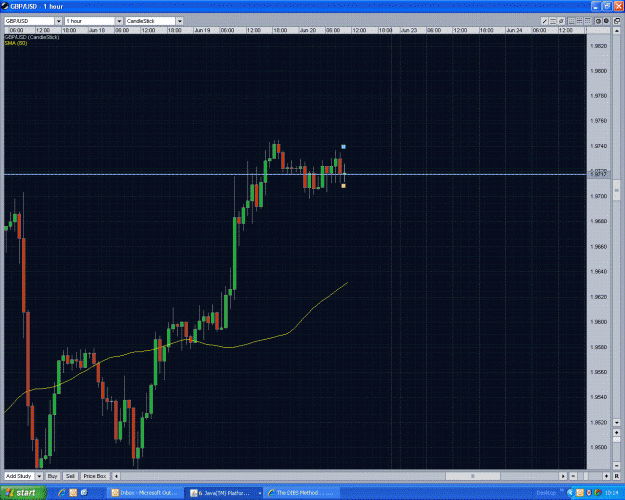Select the line drawing tool icon
The image size is (625, 500).
click(544, 21)
